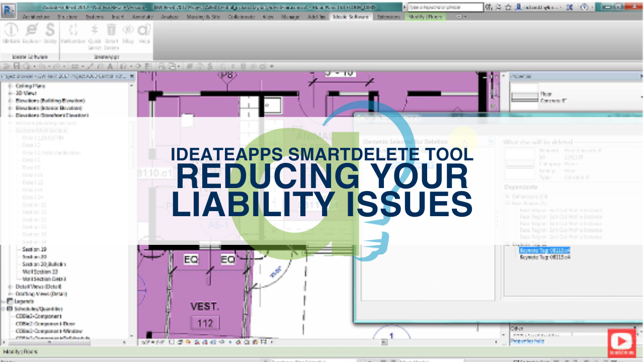This screenshot has height=362, width=644.
Task: Click the Schedules/Quantities node icon
Action: (x=11, y=309)
